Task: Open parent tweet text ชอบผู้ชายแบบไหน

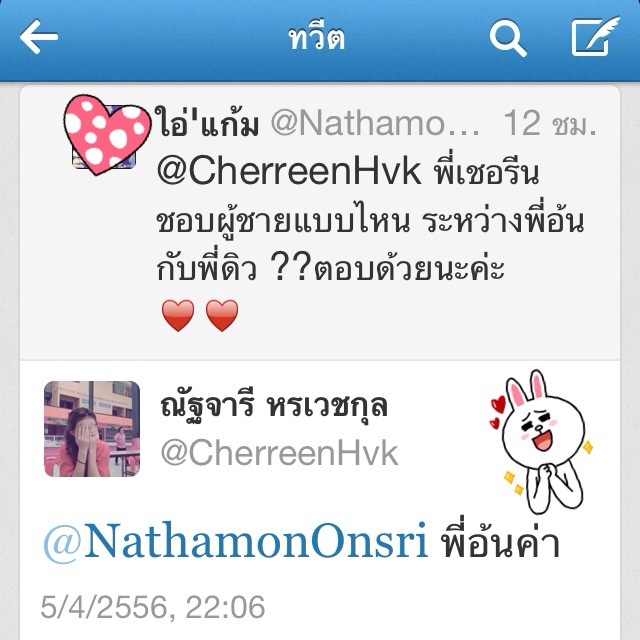Action: (x=283, y=222)
